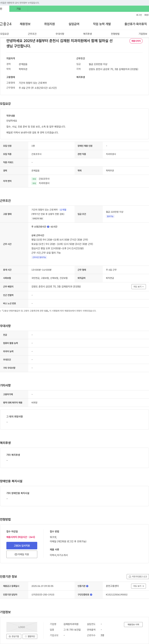Image resolution: width=149 pixels, height=644 pixels.
Task: Jump to the 복리후생 section tab
Action: coord(87,34)
